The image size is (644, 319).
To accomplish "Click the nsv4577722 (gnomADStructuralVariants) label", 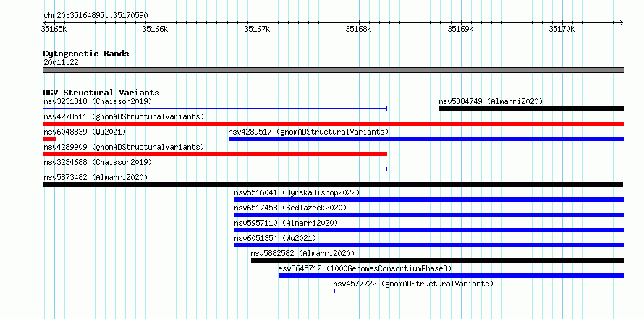I will click(413, 284).
